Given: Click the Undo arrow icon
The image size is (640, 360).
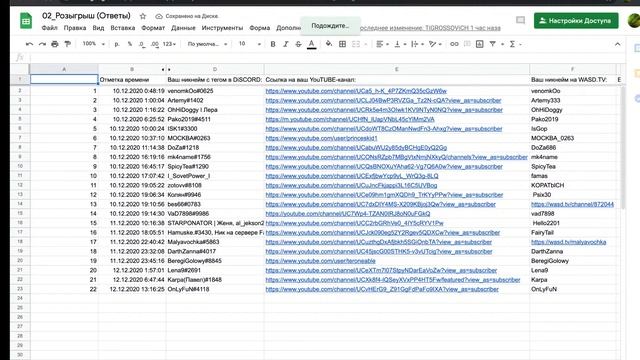Looking at the screenshot, I should click(29, 44).
